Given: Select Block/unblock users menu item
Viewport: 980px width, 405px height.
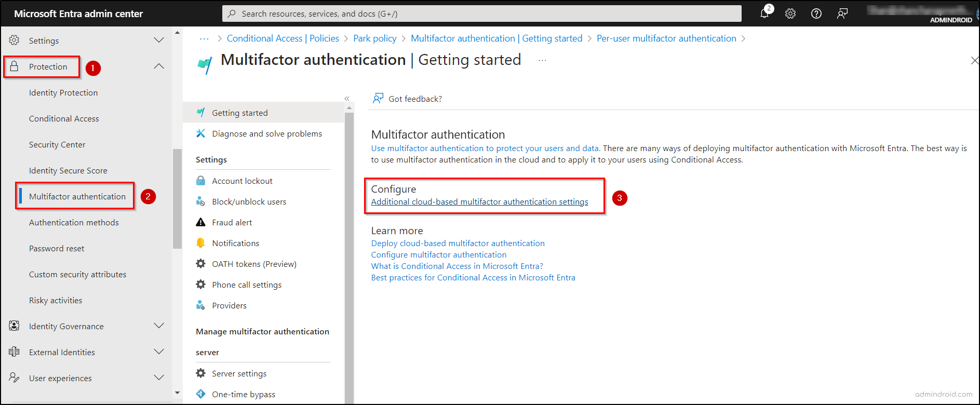Looking at the screenshot, I should (x=249, y=201).
